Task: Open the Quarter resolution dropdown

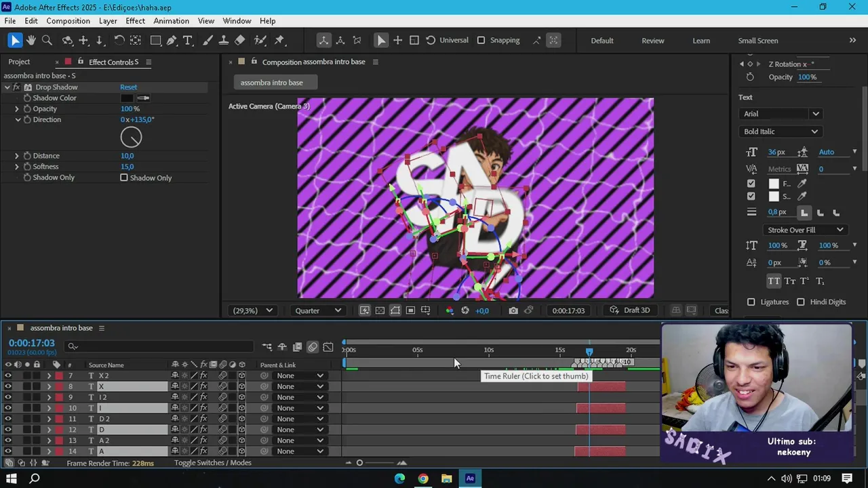Action: coord(319,310)
